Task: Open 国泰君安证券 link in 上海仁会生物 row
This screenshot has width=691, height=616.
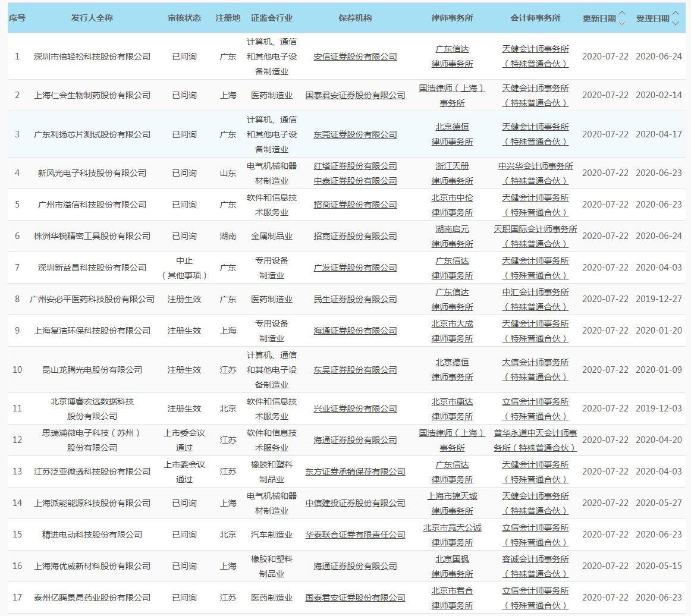Action: [355, 95]
